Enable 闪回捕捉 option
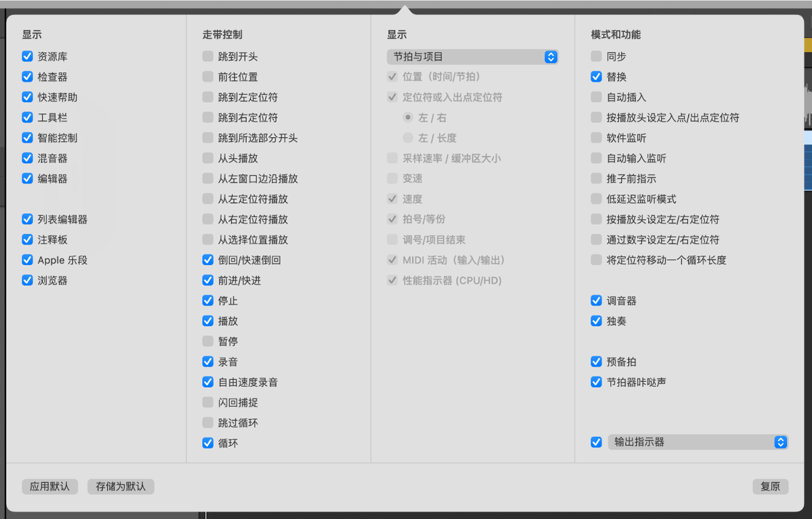 208,402
